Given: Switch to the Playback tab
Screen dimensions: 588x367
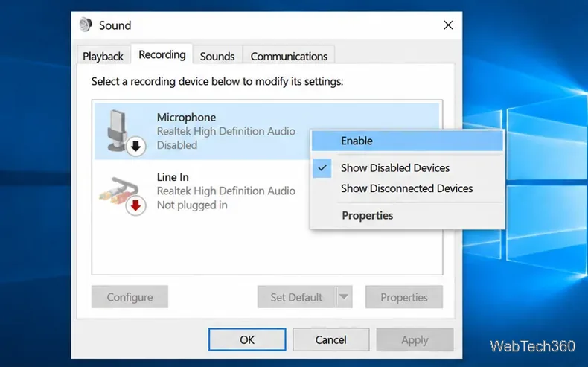Looking at the screenshot, I should (x=103, y=57).
